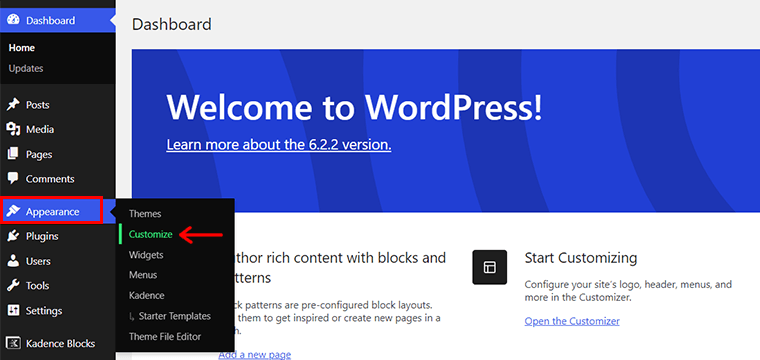Open Updates under Dashboard
The height and width of the screenshot is (360, 760).
click(26, 68)
